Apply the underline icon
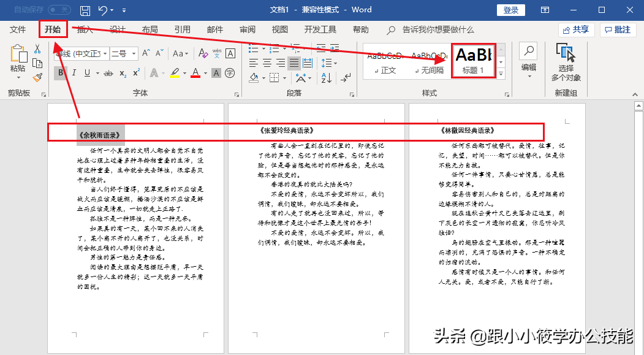The image size is (644, 355). (87, 73)
